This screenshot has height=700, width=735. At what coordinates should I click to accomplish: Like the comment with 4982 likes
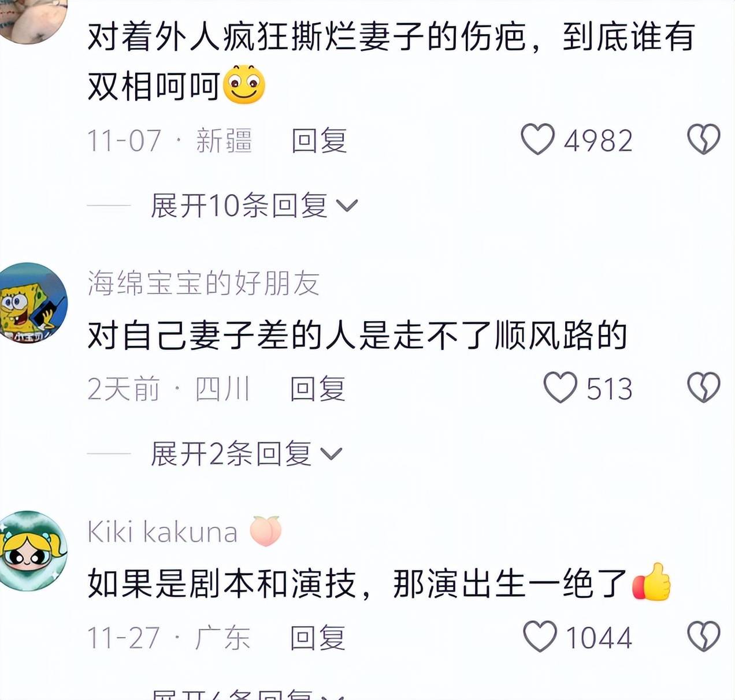click(x=537, y=140)
